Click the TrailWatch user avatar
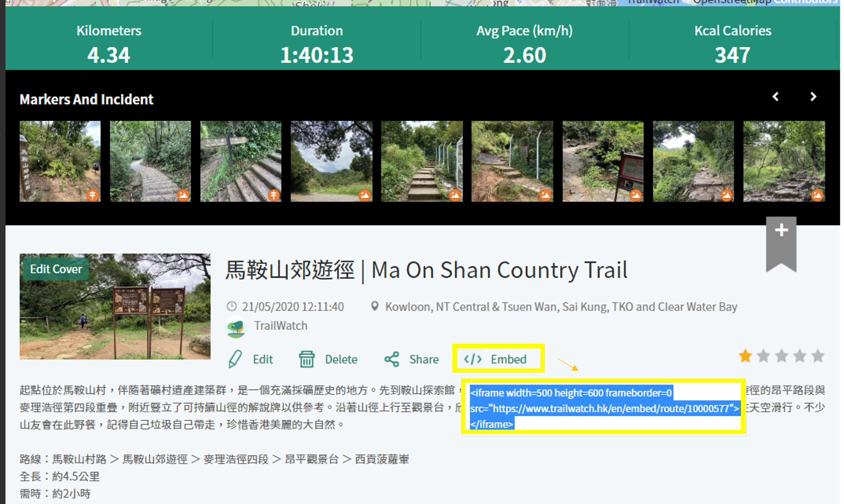Screen dimensions: 844x504 click(236, 328)
